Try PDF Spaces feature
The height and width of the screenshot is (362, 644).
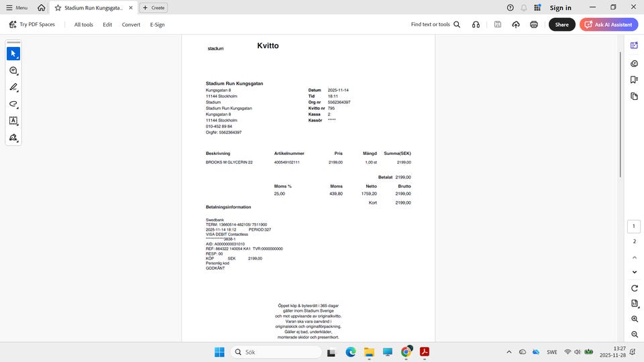click(32, 25)
